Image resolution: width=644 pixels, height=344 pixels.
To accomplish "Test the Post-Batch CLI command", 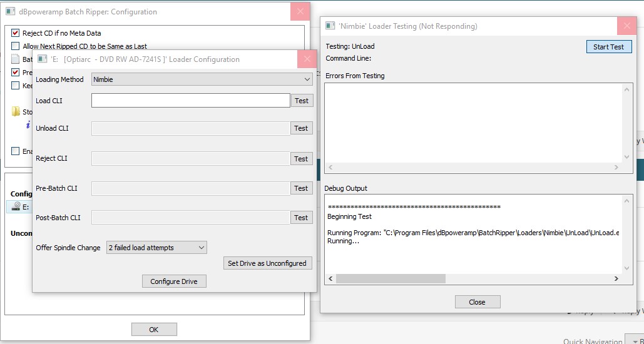I will click(302, 218).
